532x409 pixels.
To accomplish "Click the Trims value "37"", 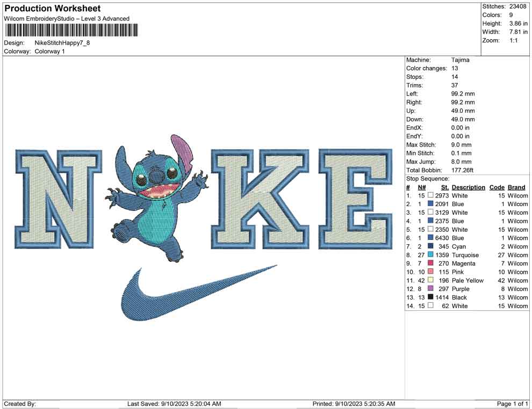I will (455, 85).
